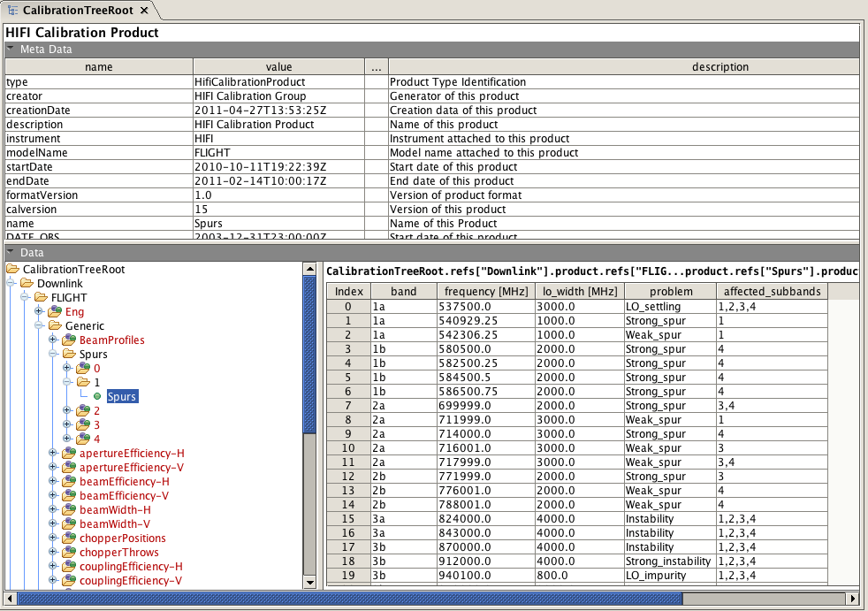Expand the Eng tree node
868x611 pixels.
39,311
